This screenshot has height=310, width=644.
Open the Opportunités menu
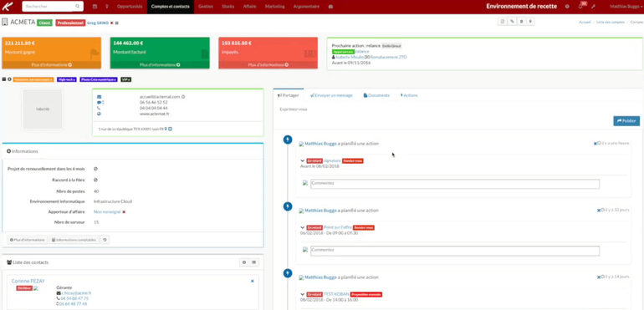click(x=130, y=7)
